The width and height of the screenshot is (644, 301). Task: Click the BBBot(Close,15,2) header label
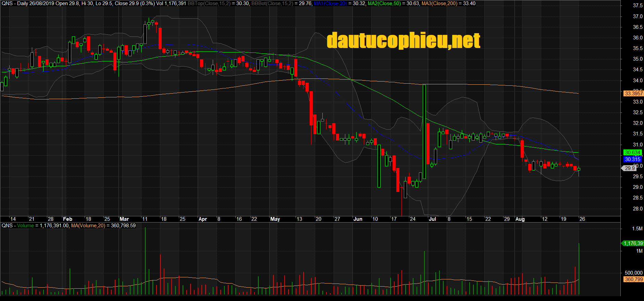(x=272, y=3)
